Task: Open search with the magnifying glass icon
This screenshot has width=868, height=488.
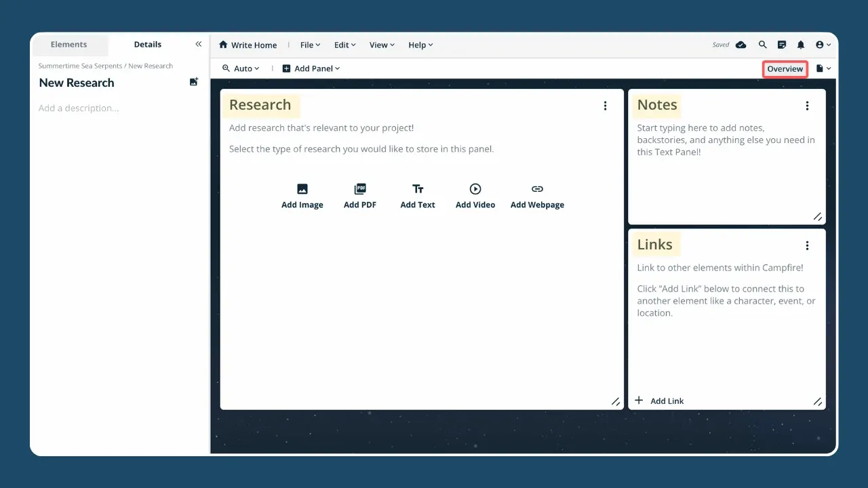Action: tap(762, 44)
